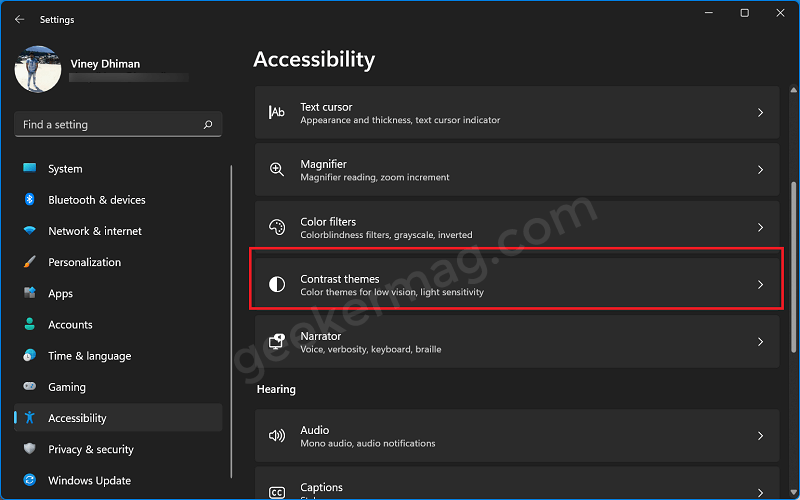
Task: Open Text cursor settings
Action: (x=517, y=112)
